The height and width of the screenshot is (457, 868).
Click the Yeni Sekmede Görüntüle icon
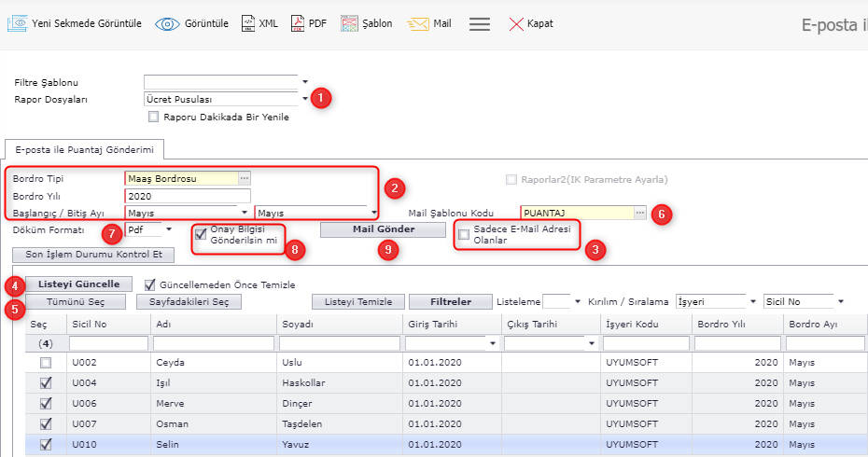pos(18,23)
